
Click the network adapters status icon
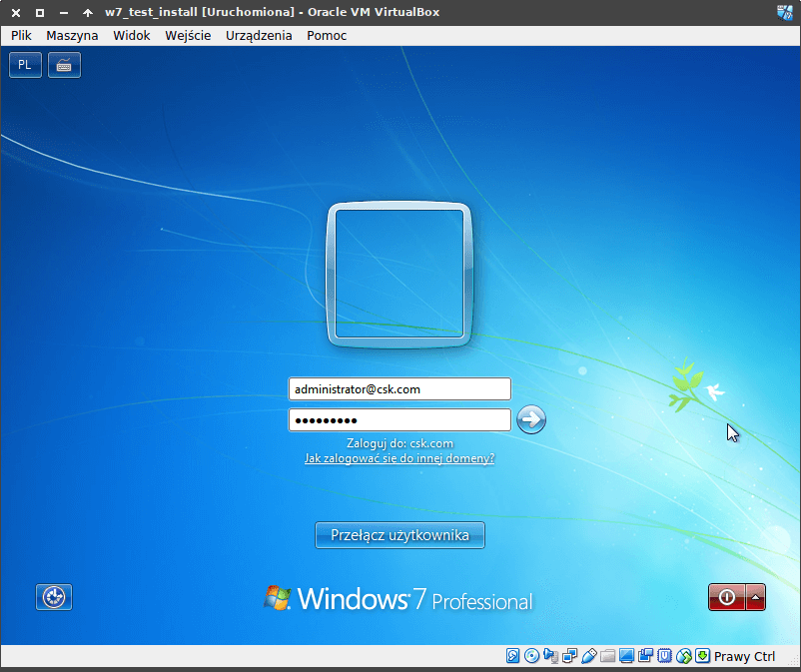569,656
